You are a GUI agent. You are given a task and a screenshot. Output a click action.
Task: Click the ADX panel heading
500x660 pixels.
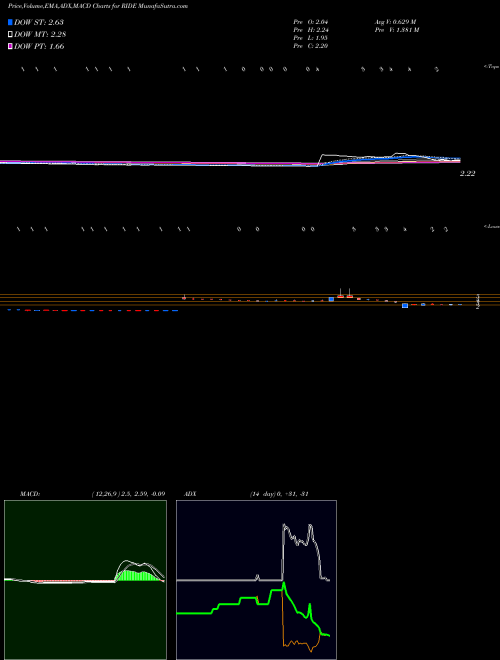click(190, 494)
